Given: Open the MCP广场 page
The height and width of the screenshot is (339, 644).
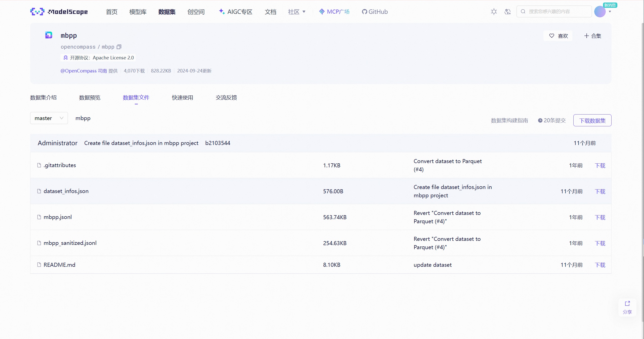Looking at the screenshot, I should [334, 12].
